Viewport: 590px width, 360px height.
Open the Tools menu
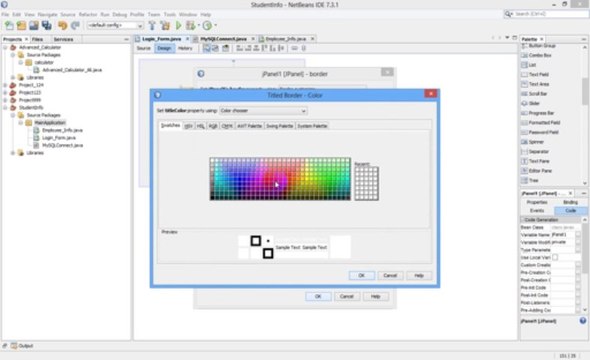[x=170, y=14]
